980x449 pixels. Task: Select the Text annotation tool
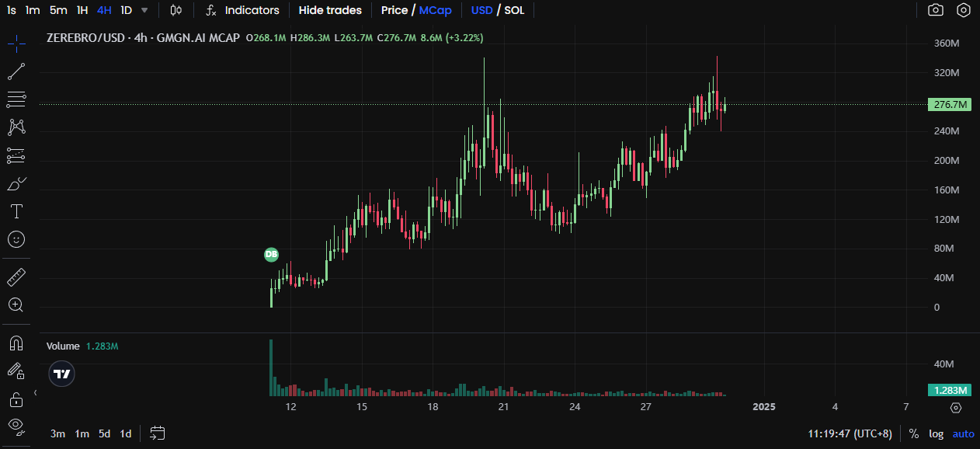(x=16, y=211)
